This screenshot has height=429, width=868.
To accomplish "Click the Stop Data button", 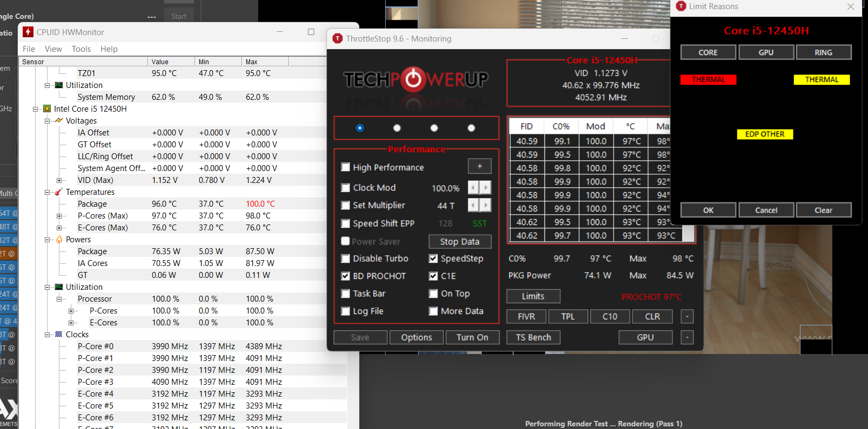I will pyautogui.click(x=460, y=242).
